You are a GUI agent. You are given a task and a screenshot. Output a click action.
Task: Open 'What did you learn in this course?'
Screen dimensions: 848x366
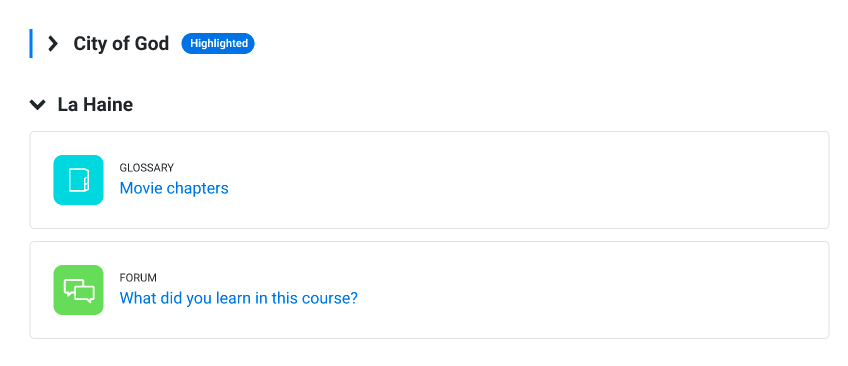point(238,298)
